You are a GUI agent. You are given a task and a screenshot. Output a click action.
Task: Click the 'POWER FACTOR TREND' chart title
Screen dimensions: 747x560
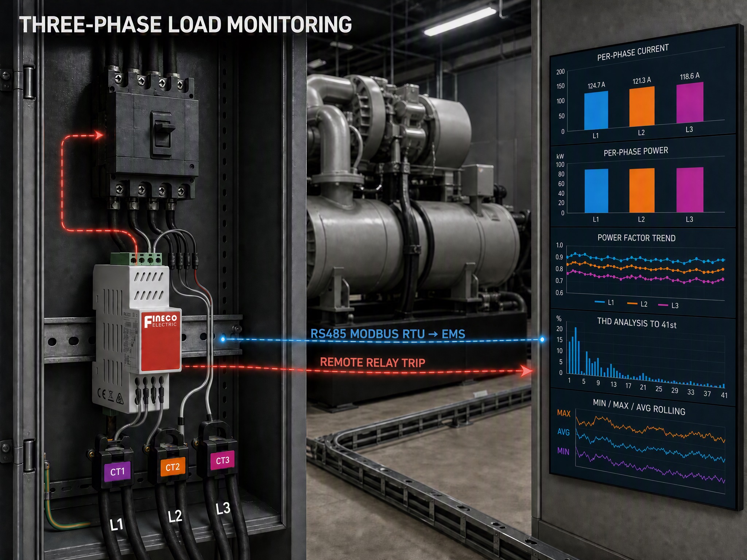pyautogui.click(x=636, y=238)
